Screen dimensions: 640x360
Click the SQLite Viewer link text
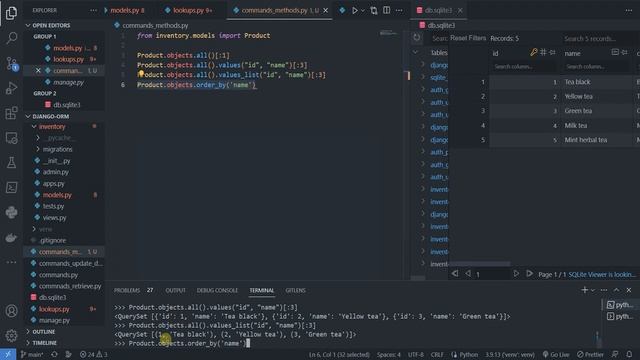coord(602,274)
